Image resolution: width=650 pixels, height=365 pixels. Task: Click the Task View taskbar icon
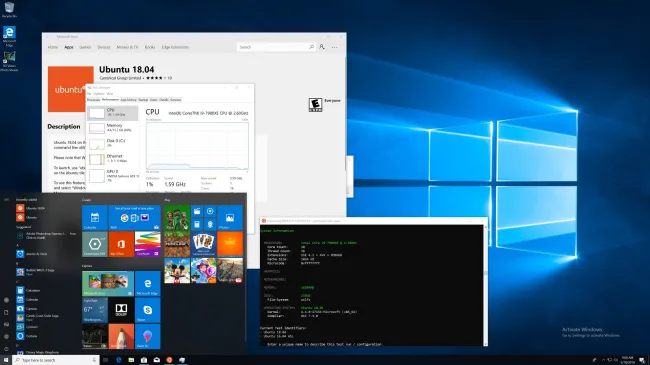[105, 360]
